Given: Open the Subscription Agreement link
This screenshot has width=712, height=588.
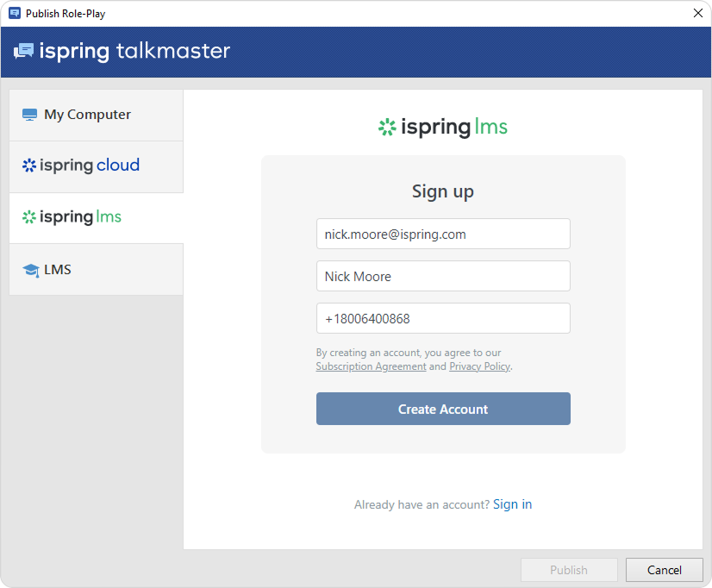Looking at the screenshot, I should click(x=371, y=366).
